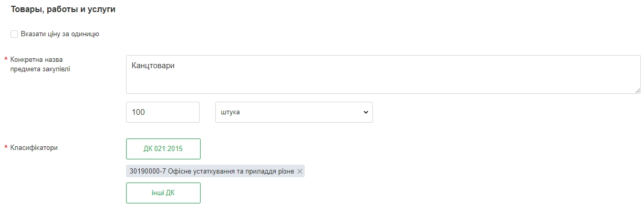This screenshot has height=215, width=644.
Task: Click the 'інші ДК' button
Action: 163,193
